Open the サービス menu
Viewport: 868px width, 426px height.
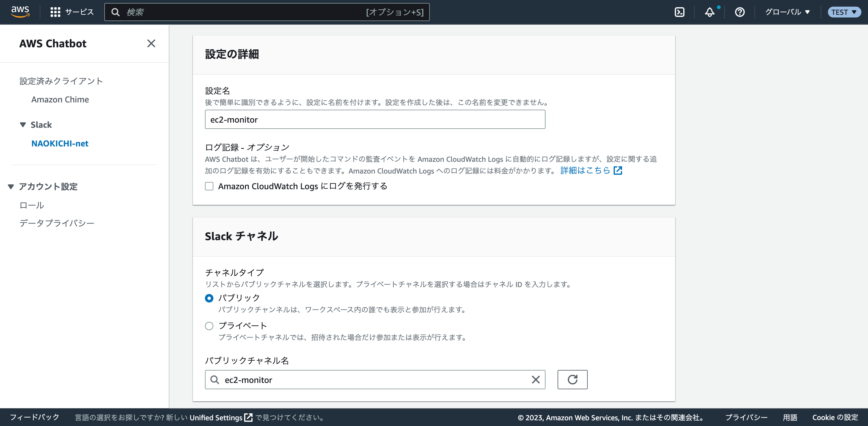(x=72, y=12)
